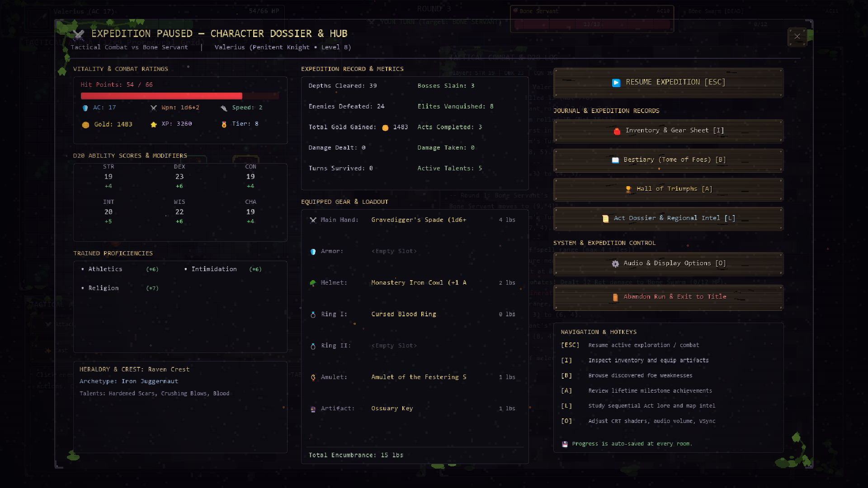Click the red pouch icon for Inventory

pos(617,131)
